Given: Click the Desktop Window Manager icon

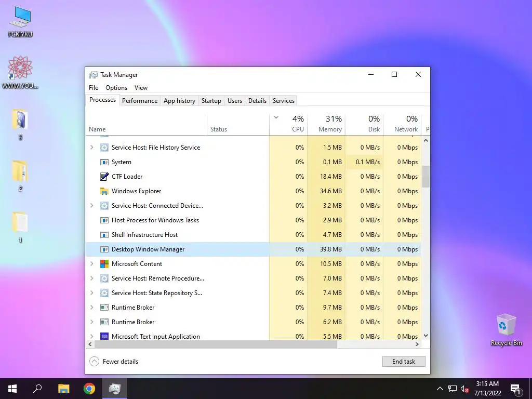Looking at the screenshot, I should pos(104,249).
